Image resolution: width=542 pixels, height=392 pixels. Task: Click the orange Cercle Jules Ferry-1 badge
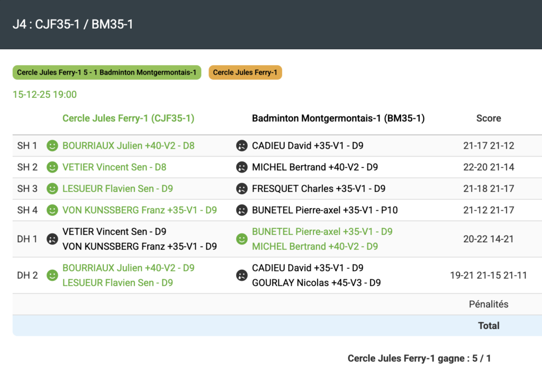click(x=245, y=72)
